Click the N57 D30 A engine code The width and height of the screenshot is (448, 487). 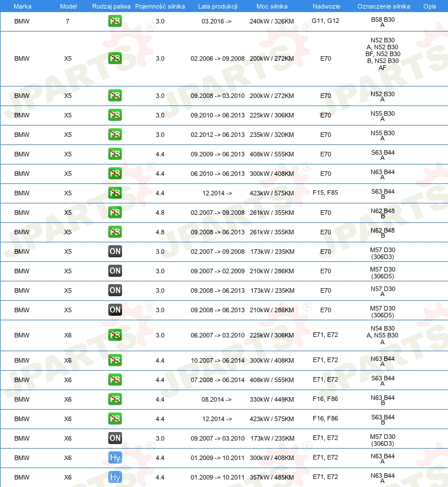(383, 291)
